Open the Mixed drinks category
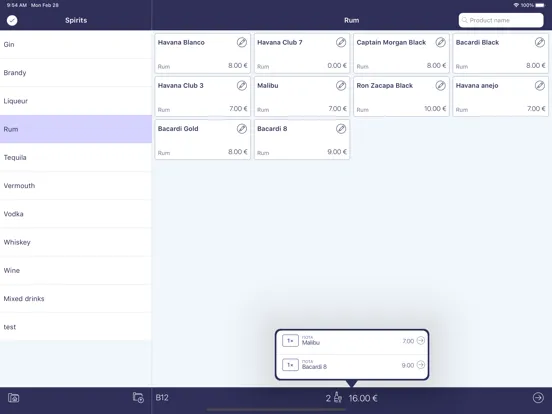Viewport: 552px width, 414px height. point(76,299)
